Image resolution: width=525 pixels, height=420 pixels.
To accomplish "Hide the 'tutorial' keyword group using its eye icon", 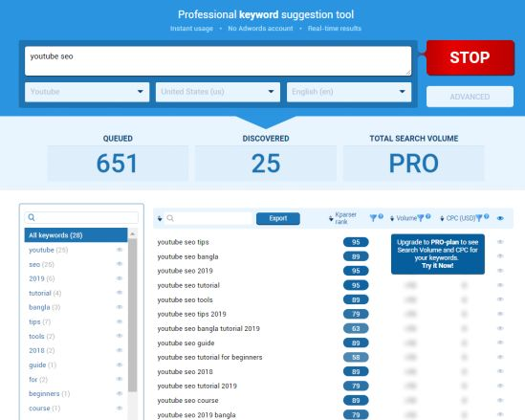I will point(120,293).
